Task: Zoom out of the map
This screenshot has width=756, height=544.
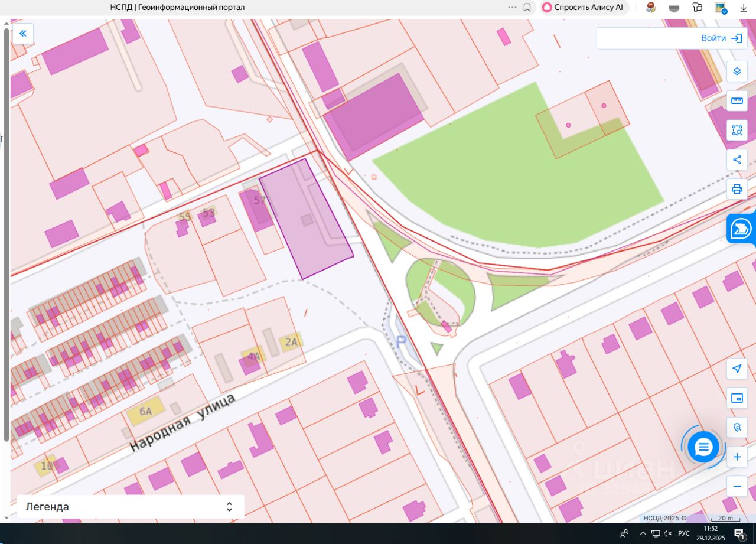Action: (737, 486)
